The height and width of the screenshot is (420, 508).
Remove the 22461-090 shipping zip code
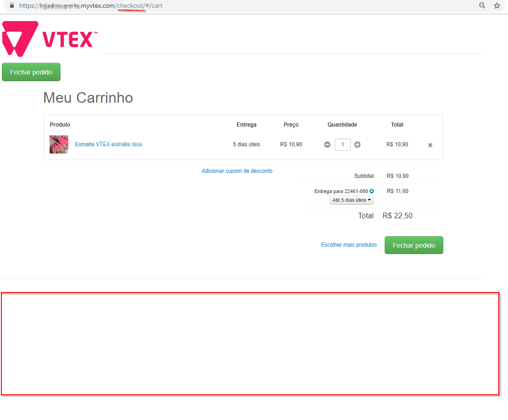tap(371, 191)
